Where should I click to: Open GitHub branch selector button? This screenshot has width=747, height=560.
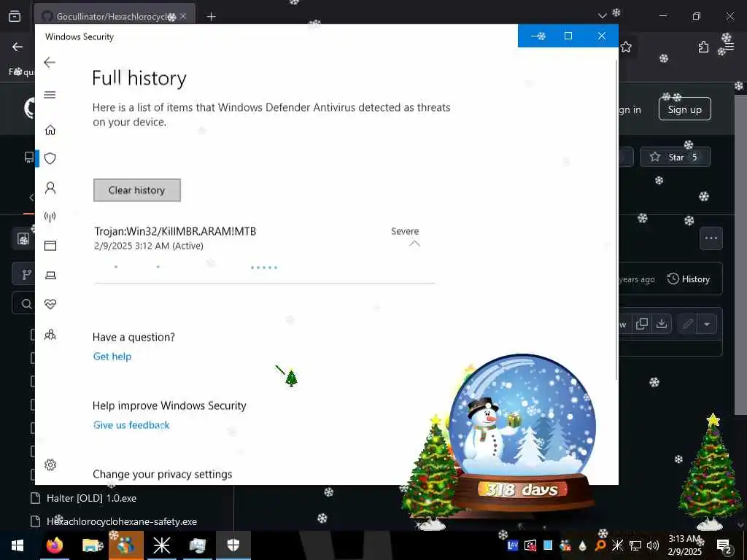pyautogui.click(x=24, y=274)
